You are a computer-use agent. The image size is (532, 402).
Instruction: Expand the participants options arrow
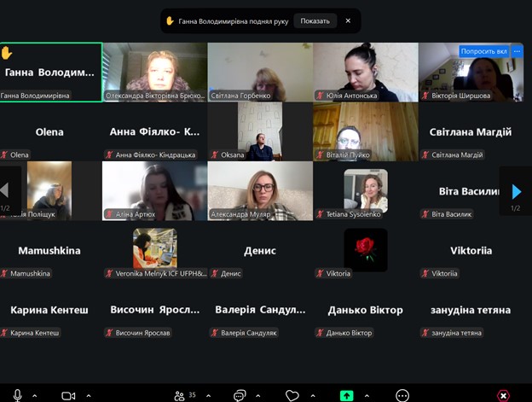tap(208, 395)
